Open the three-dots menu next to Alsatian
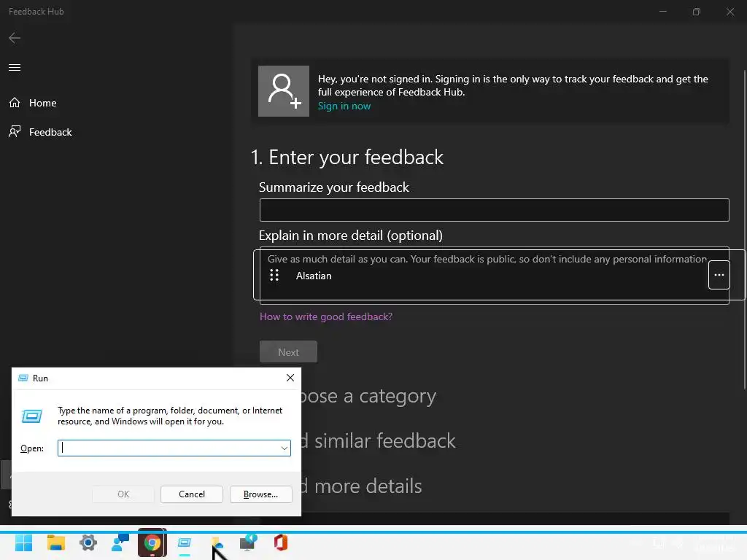The height and width of the screenshot is (560, 747). [719, 275]
